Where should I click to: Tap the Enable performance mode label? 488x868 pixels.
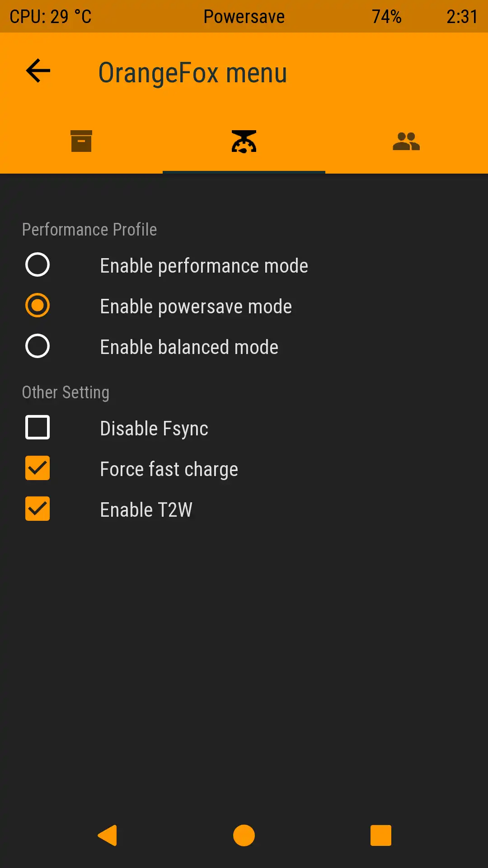point(204,266)
